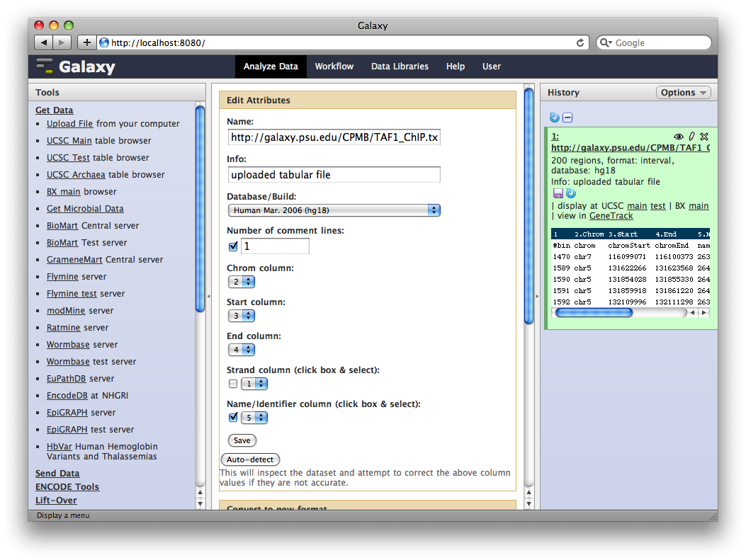Open the Name/Identifier column dropdown
The height and width of the screenshot is (560, 746).
pyautogui.click(x=254, y=418)
